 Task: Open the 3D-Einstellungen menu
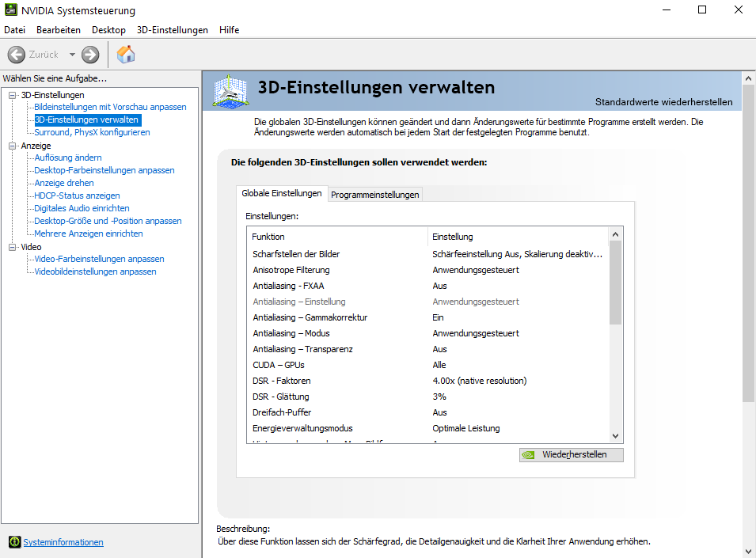pos(172,30)
